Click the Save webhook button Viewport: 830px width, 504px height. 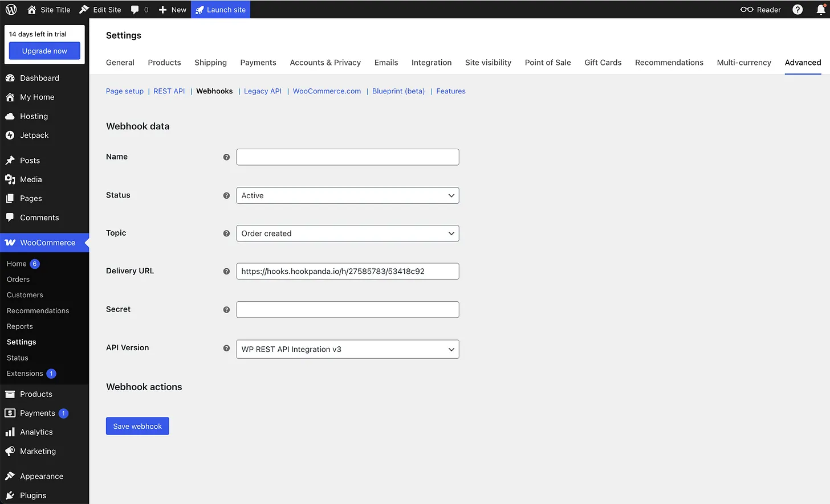(137, 427)
